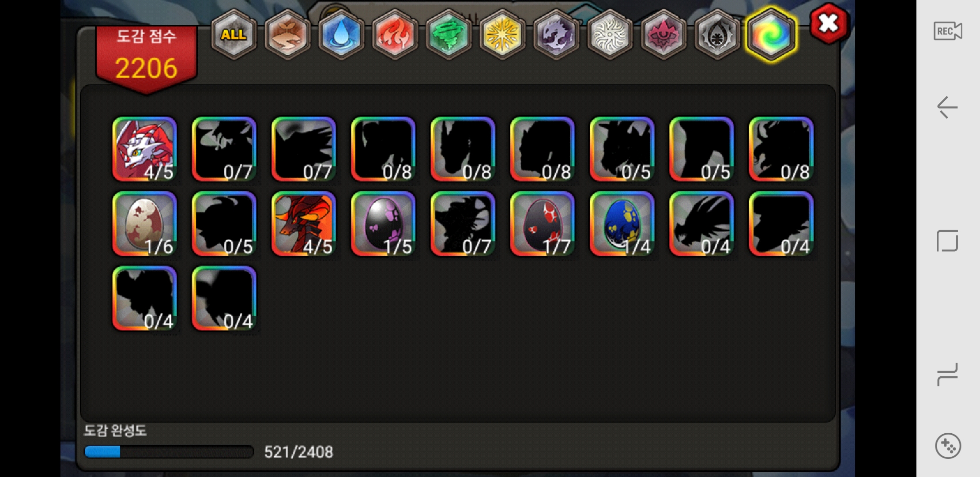Select the ALL element filter hexagon
980x477 pixels.
click(x=234, y=35)
